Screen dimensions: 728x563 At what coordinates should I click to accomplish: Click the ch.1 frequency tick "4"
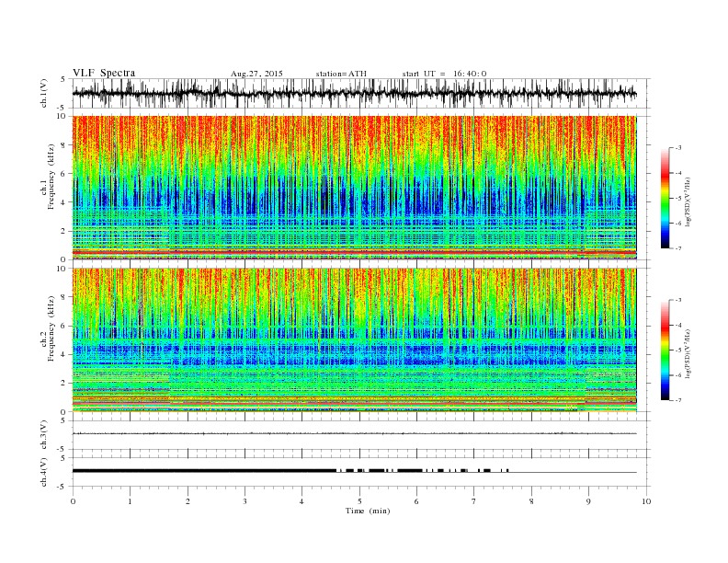64,202
